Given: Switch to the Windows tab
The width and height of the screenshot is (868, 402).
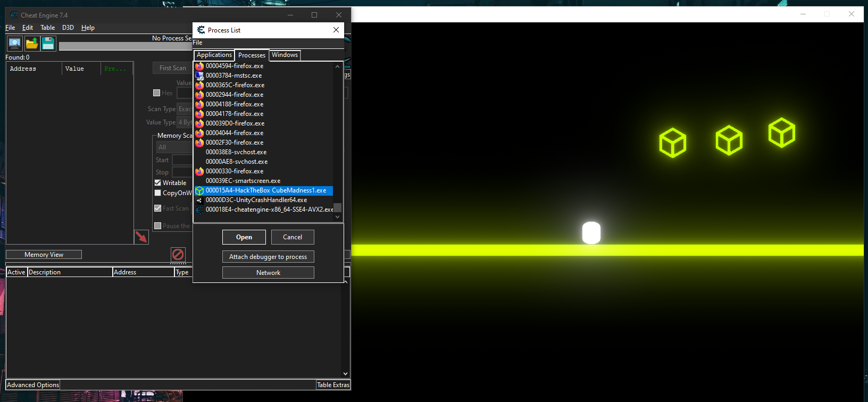Looking at the screenshot, I should click(x=285, y=55).
